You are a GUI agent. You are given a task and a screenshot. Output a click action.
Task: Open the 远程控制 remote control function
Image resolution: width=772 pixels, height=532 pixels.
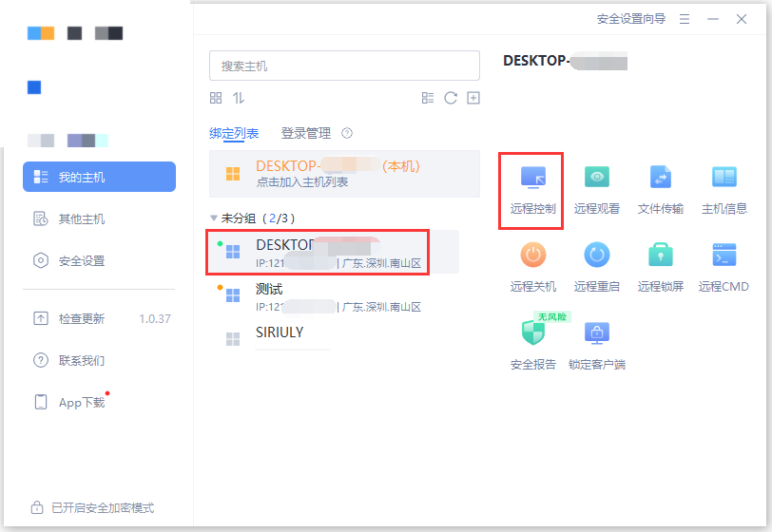532,190
